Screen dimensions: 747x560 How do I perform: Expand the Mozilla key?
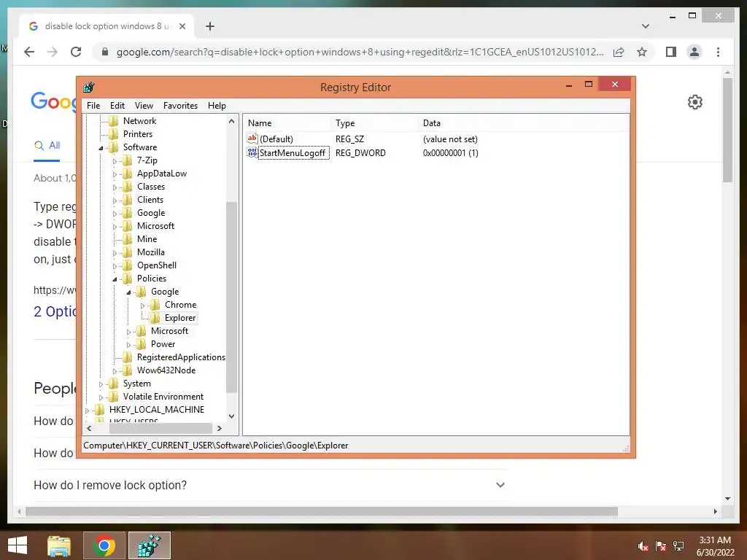coord(115,253)
